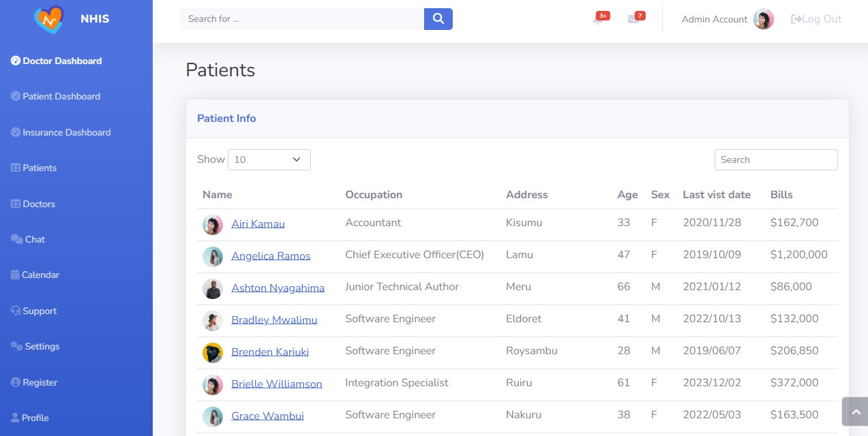This screenshot has height=436, width=868.
Task: Click the NHIS heart logo icon
Action: tap(48, 20)
